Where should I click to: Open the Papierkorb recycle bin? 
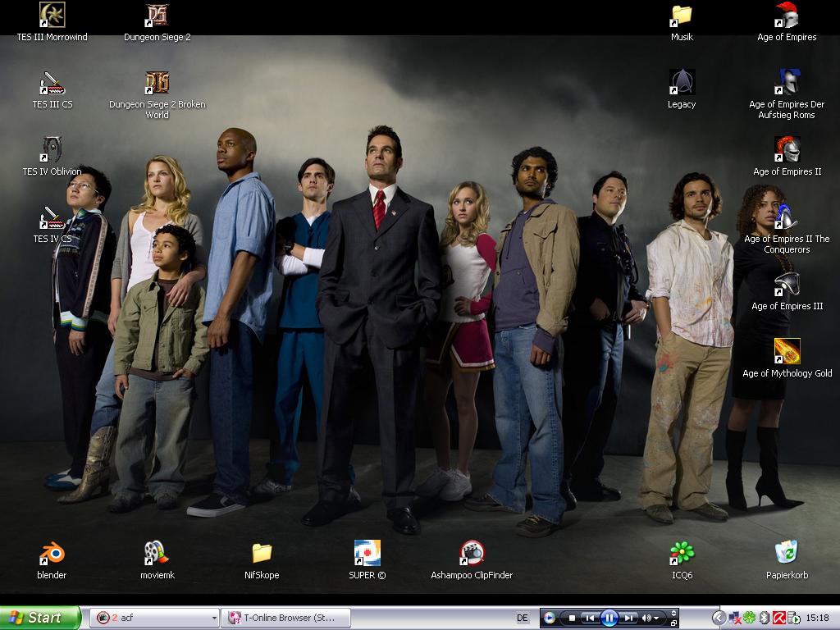click(787, 554)
